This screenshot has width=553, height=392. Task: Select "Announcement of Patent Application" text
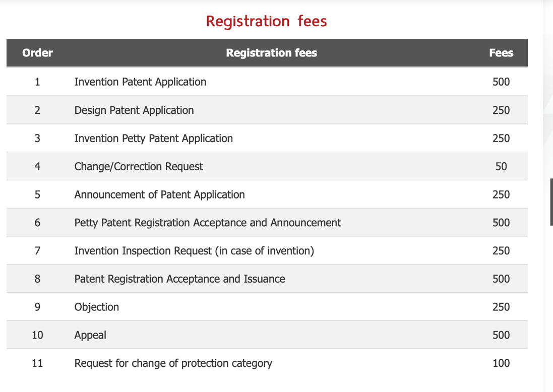(159, 194)
